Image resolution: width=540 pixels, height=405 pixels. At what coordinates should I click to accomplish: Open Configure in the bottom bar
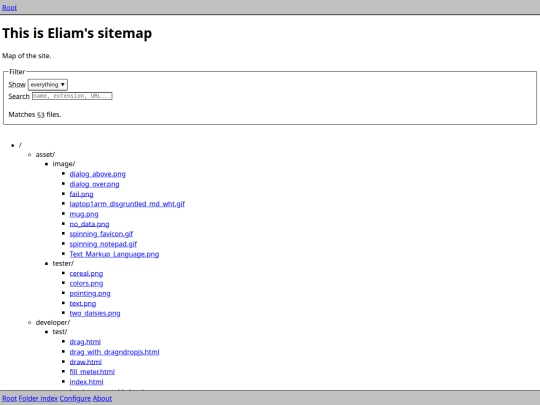(x=75, y=398)
